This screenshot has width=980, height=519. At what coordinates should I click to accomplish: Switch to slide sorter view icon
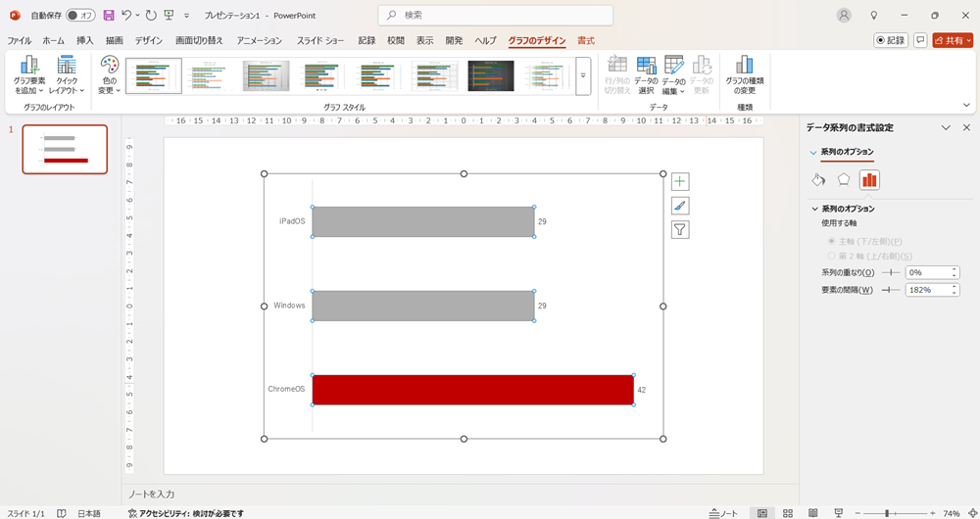click(x=788, y=513)
